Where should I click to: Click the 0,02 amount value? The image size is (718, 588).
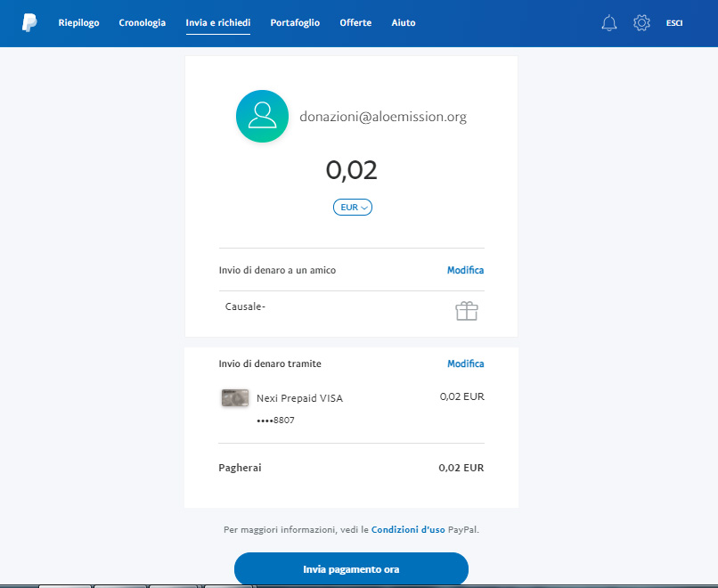coord(352,170)
